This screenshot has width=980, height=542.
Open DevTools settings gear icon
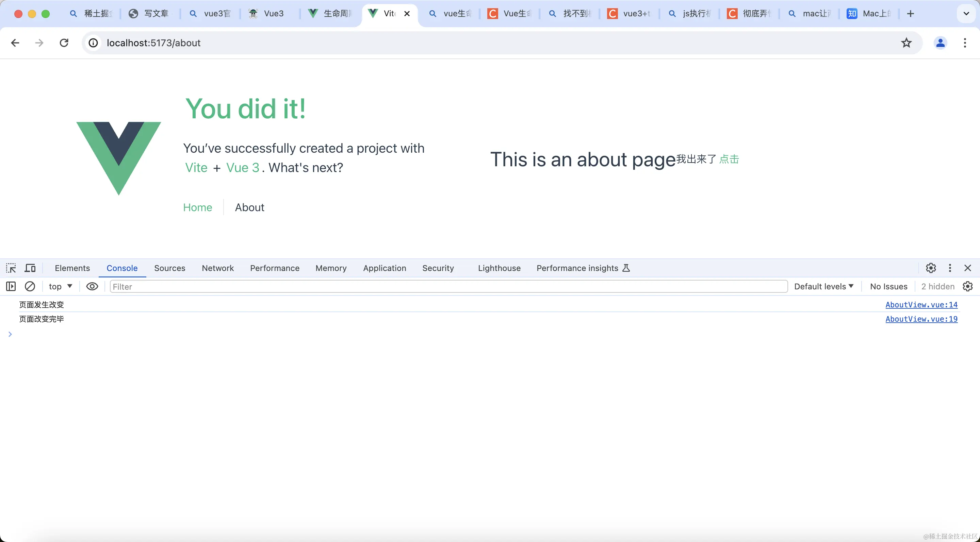click(x=931, y=268)
